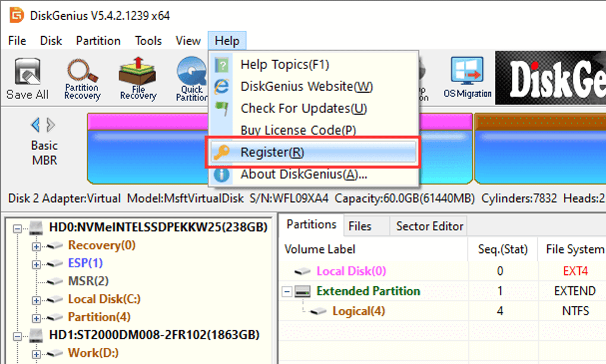
Task: Select Local Disk(C:) in the disk tree
Action: coord(104,299)
